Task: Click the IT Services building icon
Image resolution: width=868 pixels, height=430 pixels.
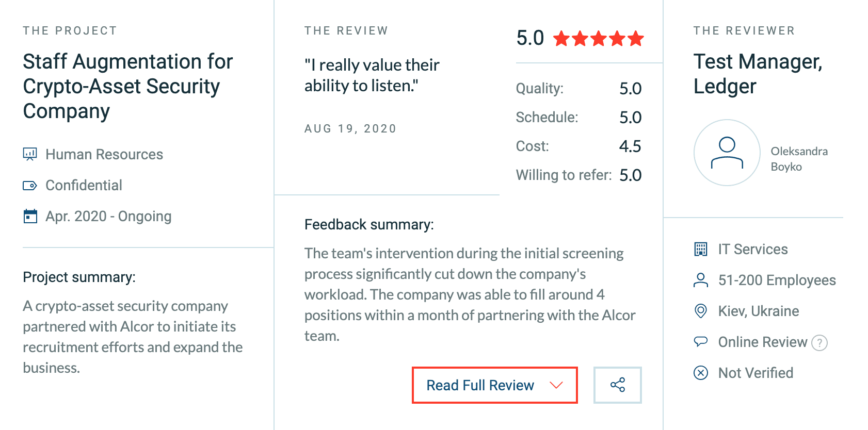Action: point(701,249)
